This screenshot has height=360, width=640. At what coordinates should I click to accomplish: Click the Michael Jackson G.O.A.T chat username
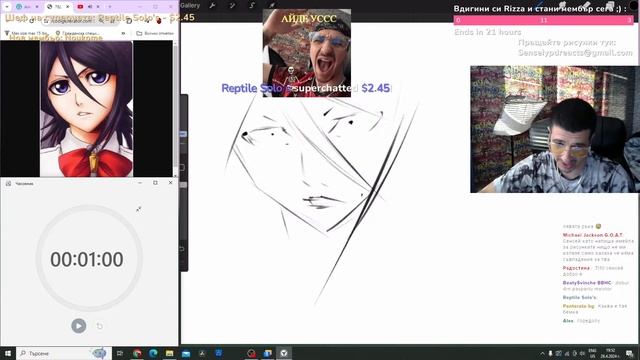tap(593, 235)
